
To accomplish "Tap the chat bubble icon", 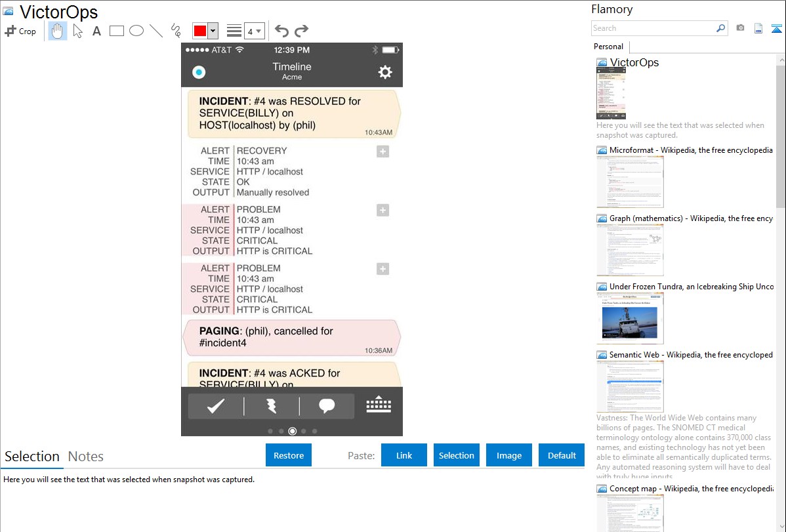I will (327, 405).
